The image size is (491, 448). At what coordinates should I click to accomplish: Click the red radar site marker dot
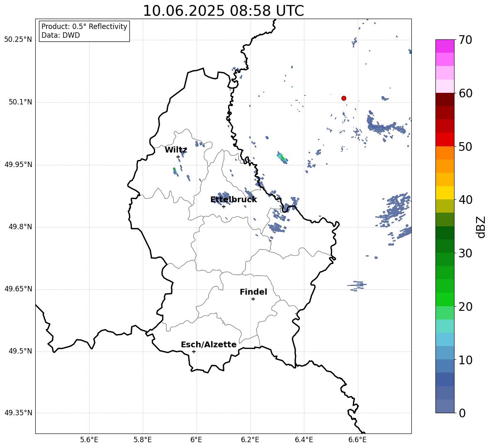344,98
